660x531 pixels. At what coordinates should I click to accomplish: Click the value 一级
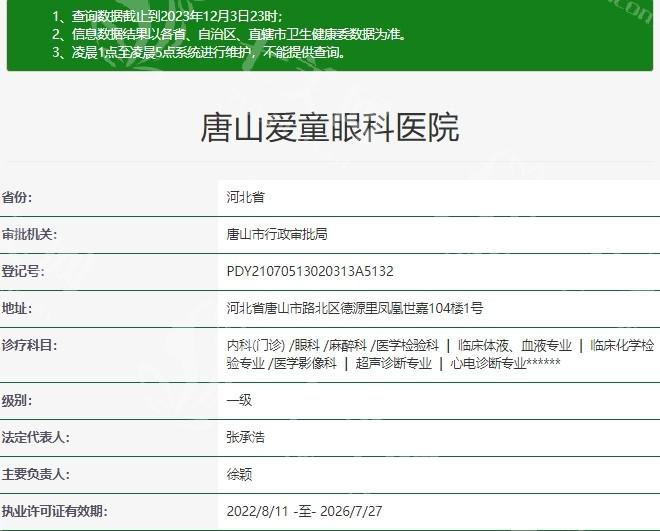pos(239,400)
